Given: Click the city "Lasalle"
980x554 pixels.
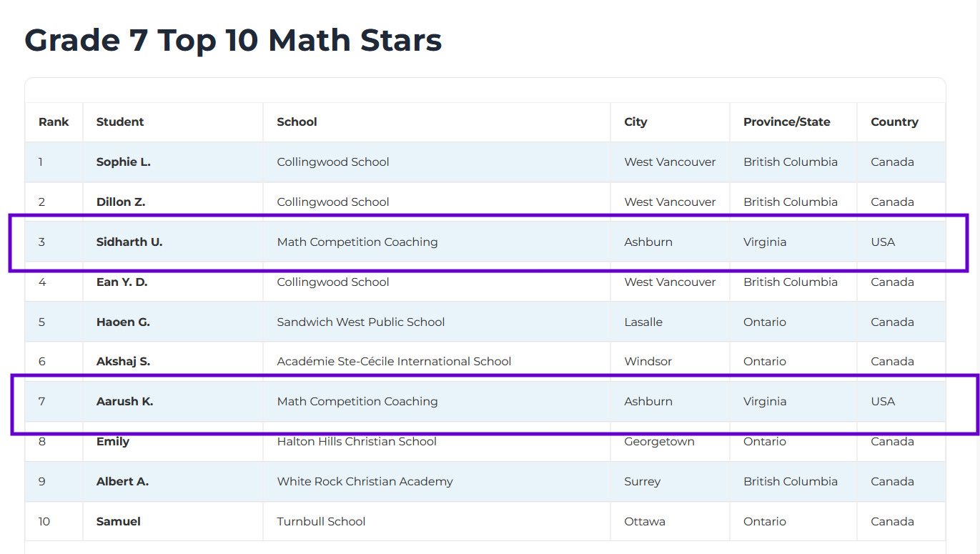Looking at the screenshot, I should (x=643, y=322).
